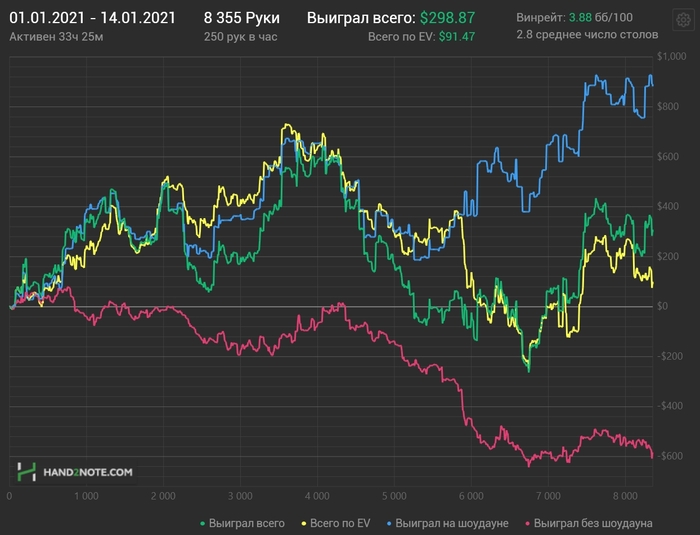Click the '6 000' x-axis label
700x535 pixels.
tap(471, 496)
